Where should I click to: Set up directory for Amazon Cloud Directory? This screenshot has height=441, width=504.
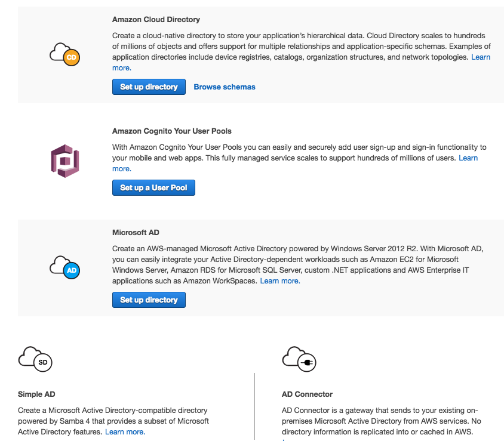pyautogui.click(x=148, y=87)
